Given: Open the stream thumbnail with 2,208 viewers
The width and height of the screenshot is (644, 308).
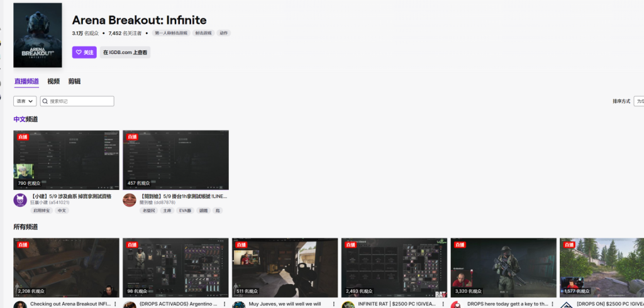Looking at the screenshot, I should click(x=67, y=268).
